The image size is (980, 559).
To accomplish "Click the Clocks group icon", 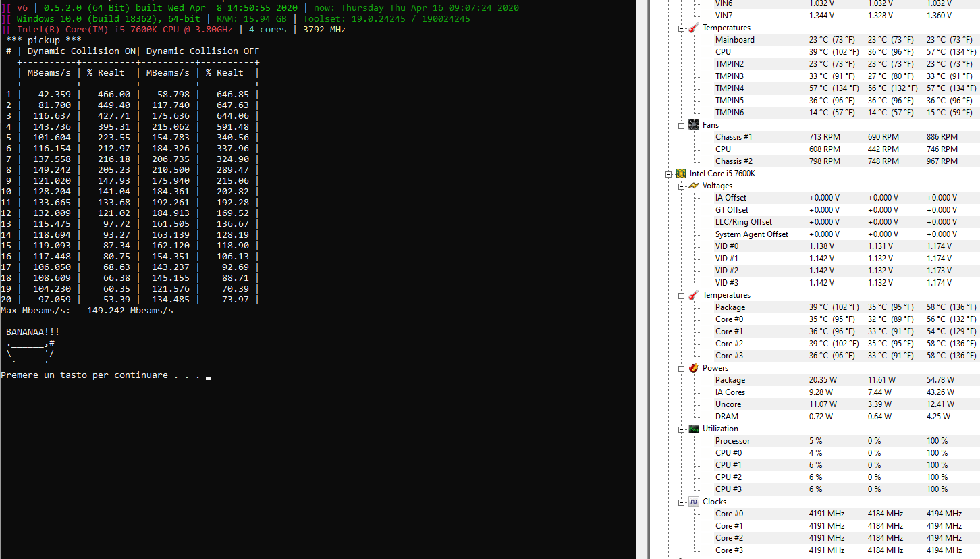I will [x=693, y=502].
